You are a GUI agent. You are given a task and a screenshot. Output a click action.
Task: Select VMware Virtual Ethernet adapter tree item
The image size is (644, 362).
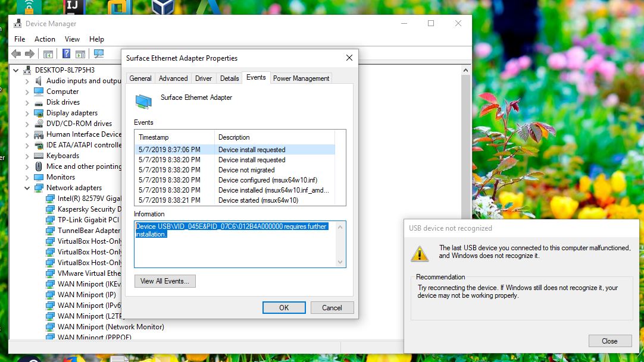(89, 273)
